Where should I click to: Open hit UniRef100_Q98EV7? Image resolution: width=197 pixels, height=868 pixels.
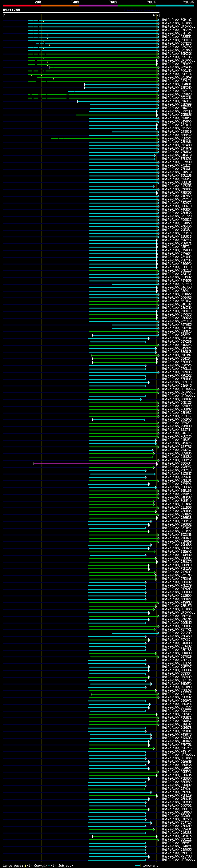point(177,467)
